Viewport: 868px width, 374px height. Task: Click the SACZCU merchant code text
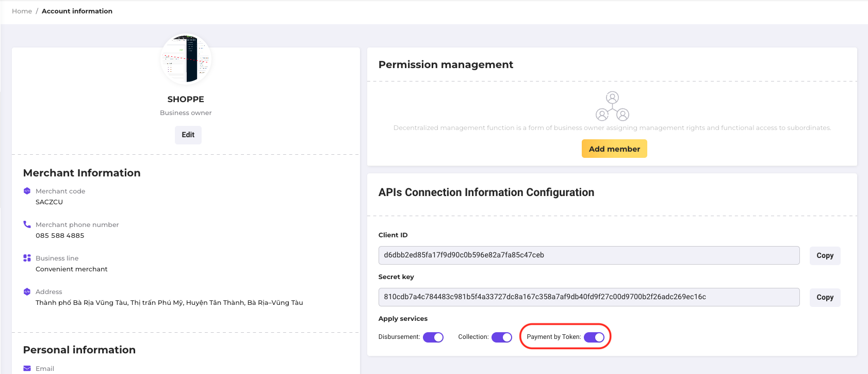pyautogui.click(x=49, y=202)
